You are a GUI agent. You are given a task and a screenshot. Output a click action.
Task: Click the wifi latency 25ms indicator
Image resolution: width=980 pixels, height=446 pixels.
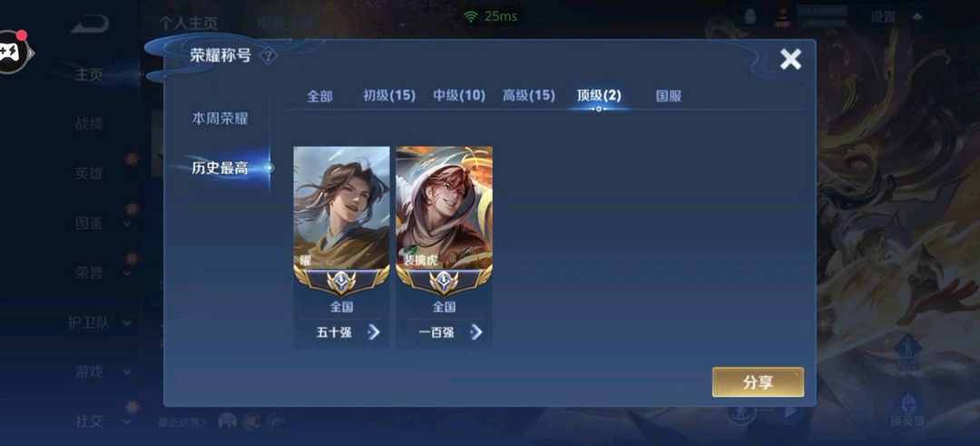point(491,16)
